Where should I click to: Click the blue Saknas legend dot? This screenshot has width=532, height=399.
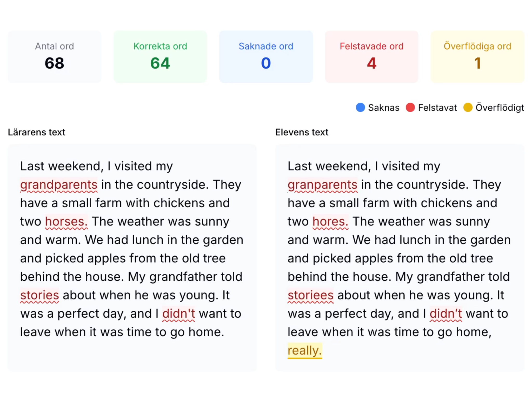tap(360, 108)
